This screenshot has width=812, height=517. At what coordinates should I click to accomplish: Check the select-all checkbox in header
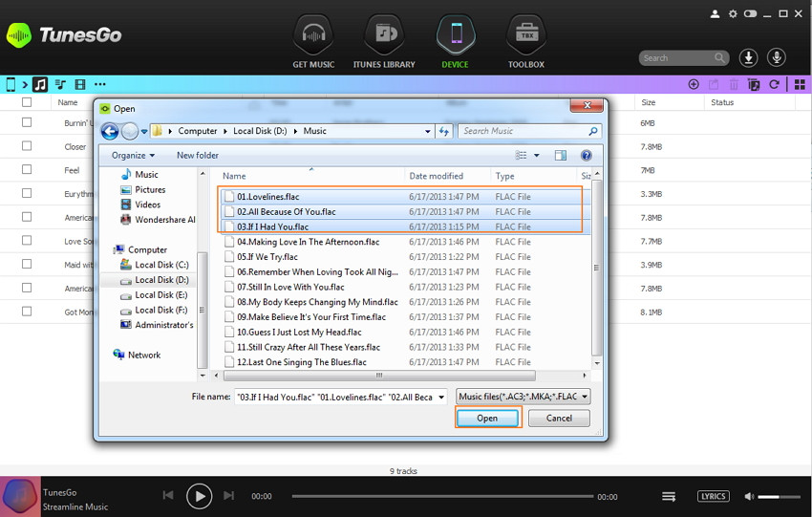pos(27,102)
